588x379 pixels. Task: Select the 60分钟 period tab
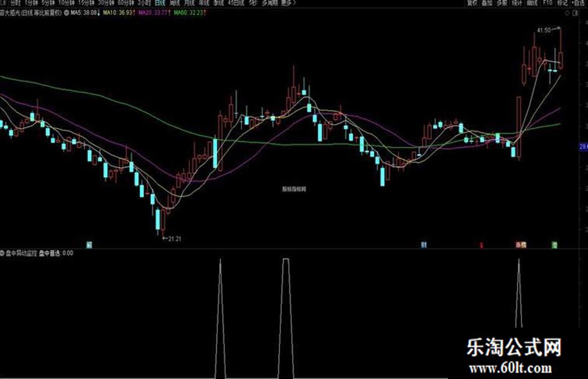[126, 2]
